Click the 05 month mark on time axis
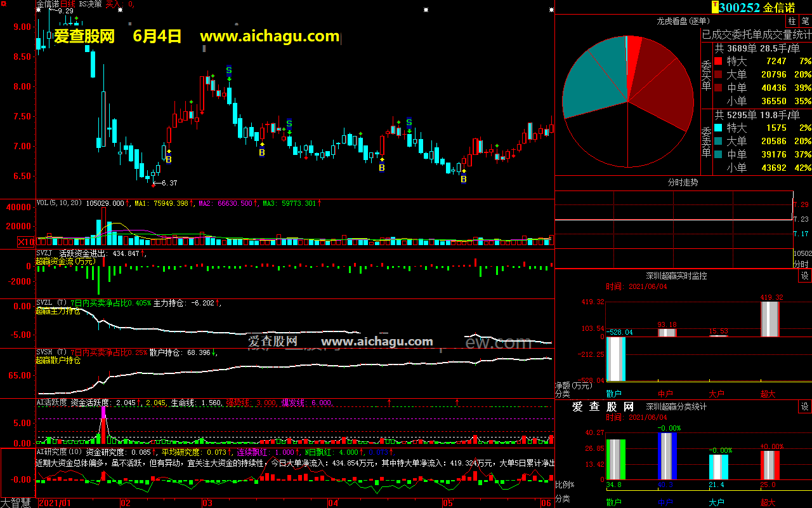Image resolution: width=812 pixels, height=508 pixels. click(448, 503)
